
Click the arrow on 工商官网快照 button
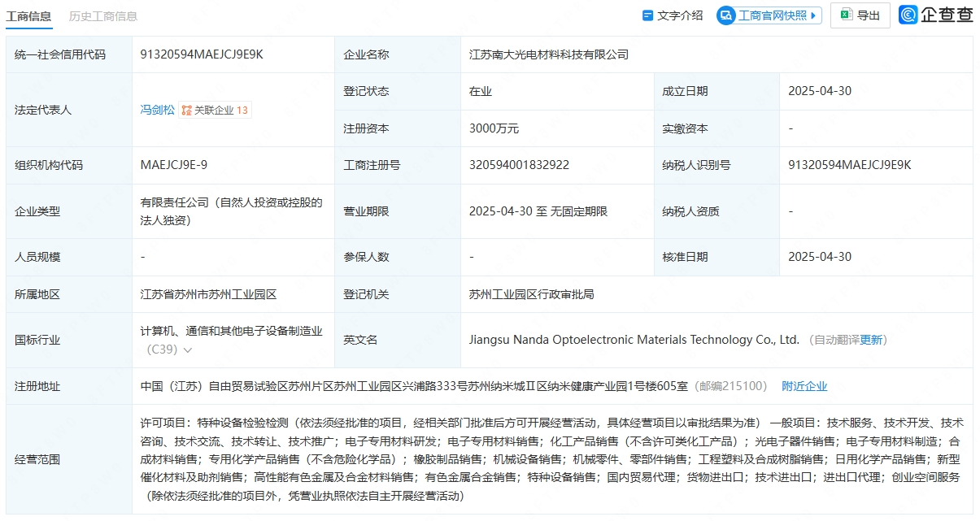pyautogui.click(x=815, y=15)
